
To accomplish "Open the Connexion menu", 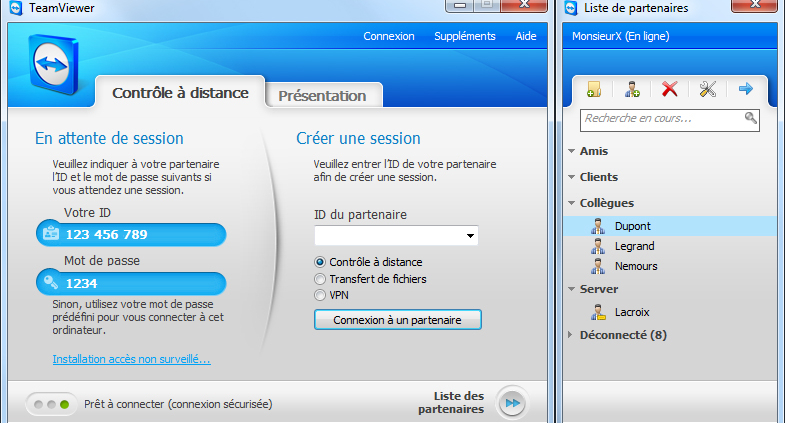I will [389, 36].
